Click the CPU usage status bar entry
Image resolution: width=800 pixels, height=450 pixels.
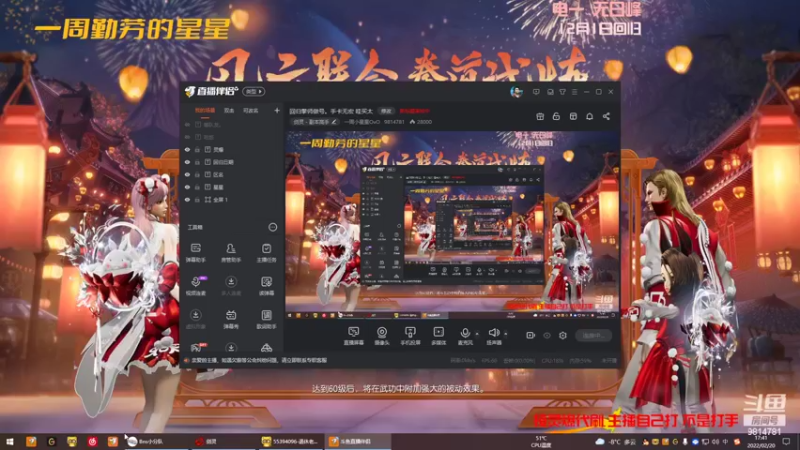point(552,360)
